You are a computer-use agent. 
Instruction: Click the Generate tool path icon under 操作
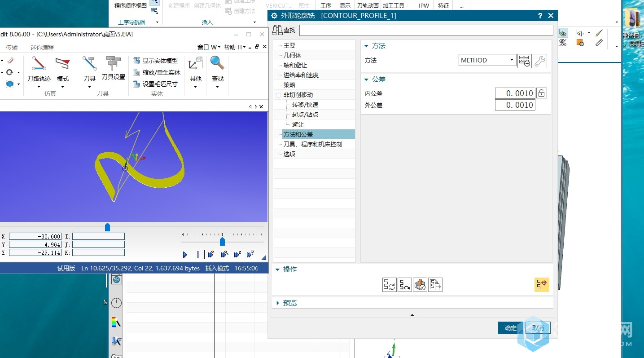tap(390, 285)
